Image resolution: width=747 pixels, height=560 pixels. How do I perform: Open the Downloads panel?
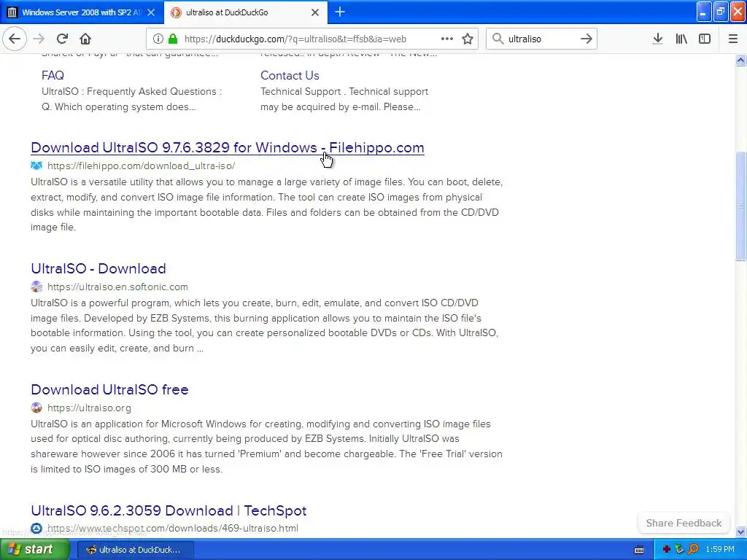click(658, 39)
